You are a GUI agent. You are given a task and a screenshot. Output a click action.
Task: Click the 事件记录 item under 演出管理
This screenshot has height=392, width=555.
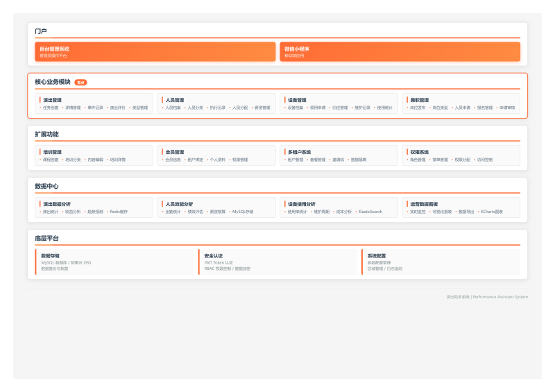(95, 108)
